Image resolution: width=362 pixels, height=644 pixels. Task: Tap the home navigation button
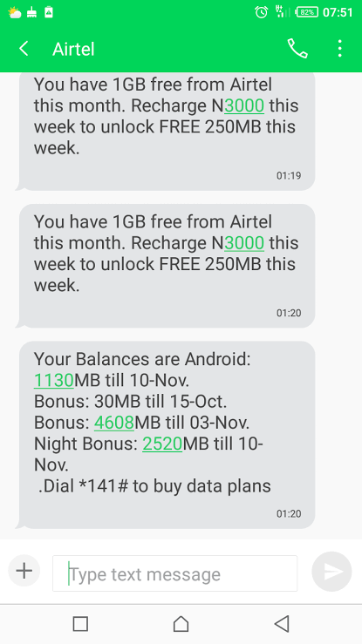[x=181, y=623]
